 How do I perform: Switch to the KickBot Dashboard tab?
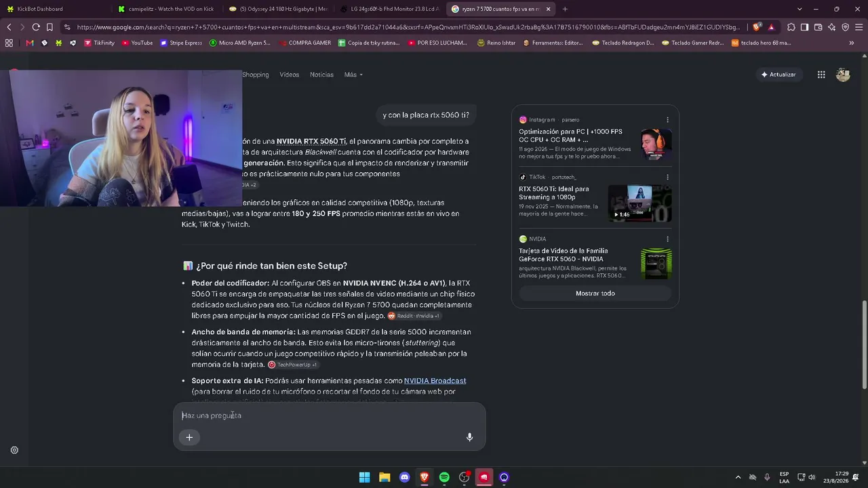(56, 9)
